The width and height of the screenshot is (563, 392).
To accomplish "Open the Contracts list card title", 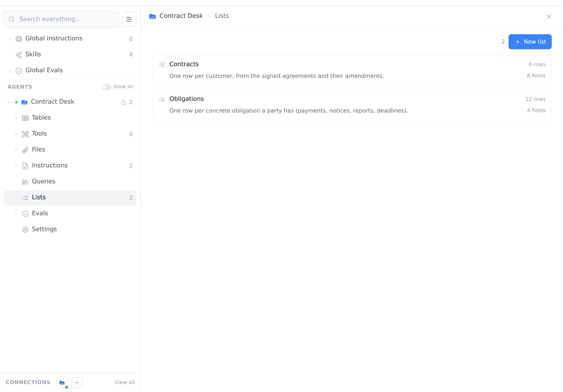I will click(184, 64).
